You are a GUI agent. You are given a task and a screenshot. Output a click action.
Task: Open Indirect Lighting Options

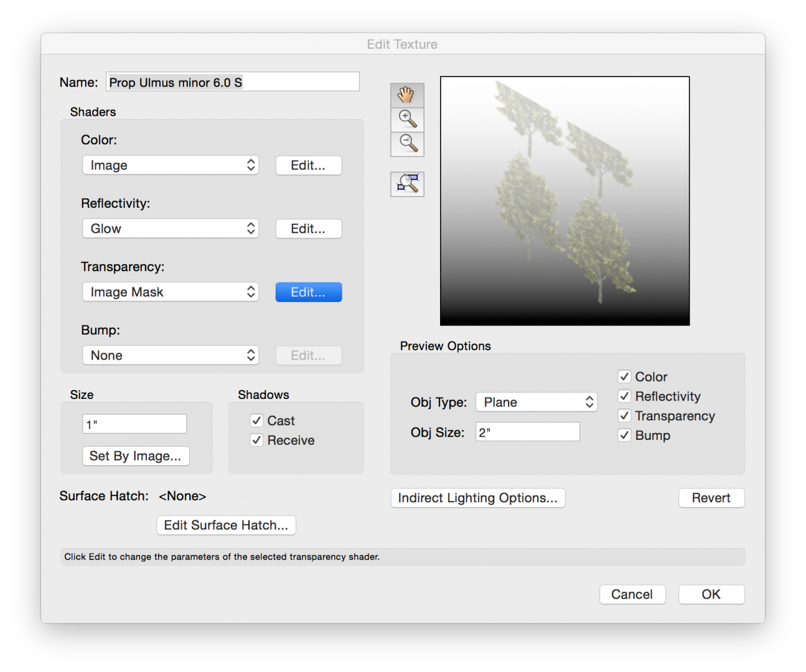477,498
